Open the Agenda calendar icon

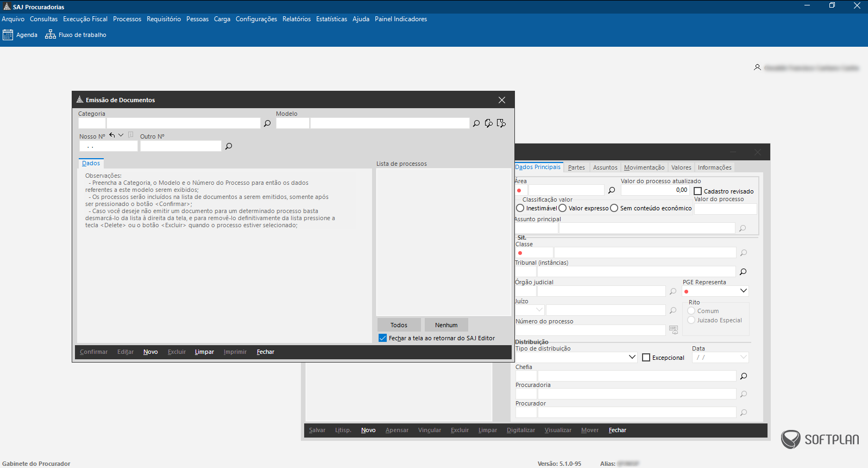[8, 35]
